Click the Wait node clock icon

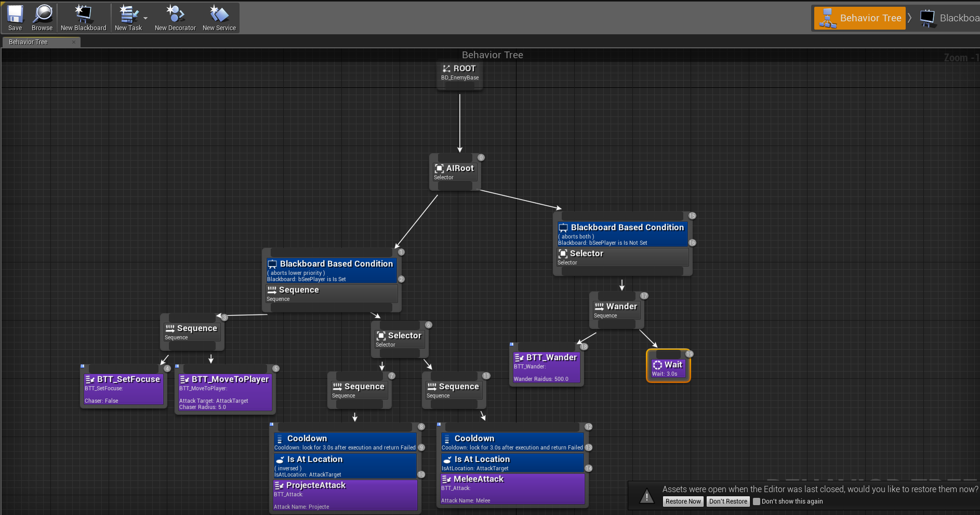pos(657,365)
